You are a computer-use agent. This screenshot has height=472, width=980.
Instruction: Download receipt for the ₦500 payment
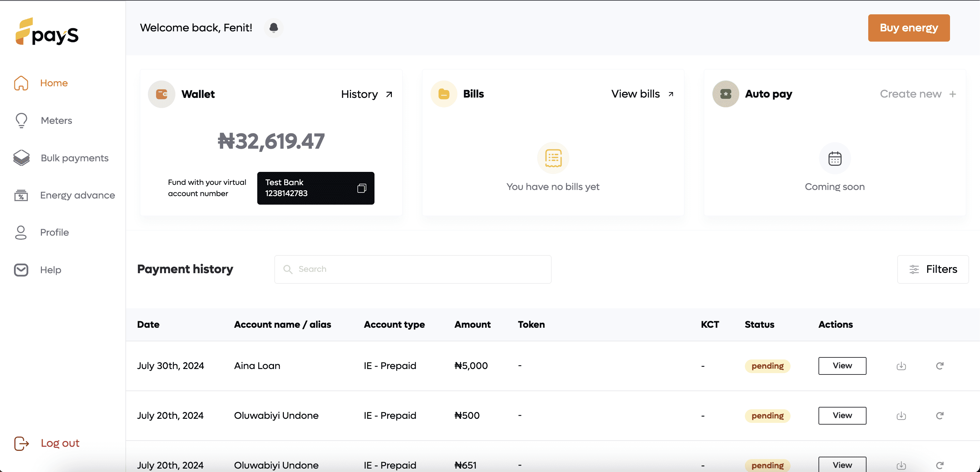(x=901, y=416)
